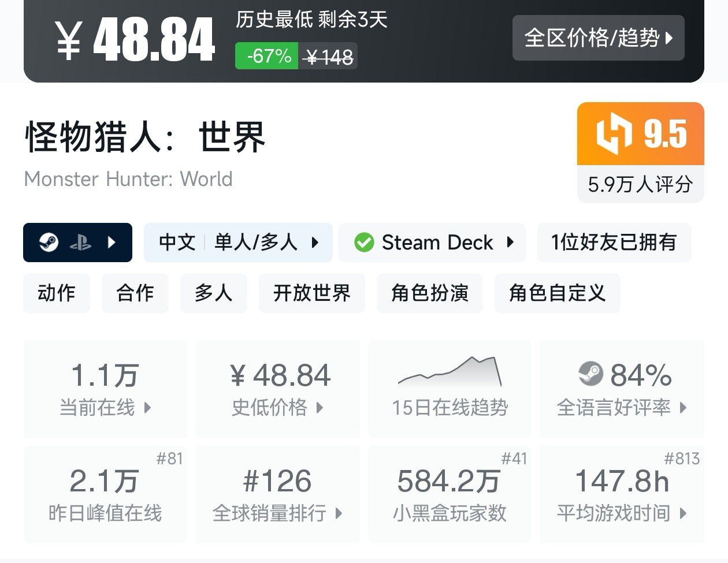Select the 角色自定义 tag
The image size is (728, 563).
click(558, 293)
